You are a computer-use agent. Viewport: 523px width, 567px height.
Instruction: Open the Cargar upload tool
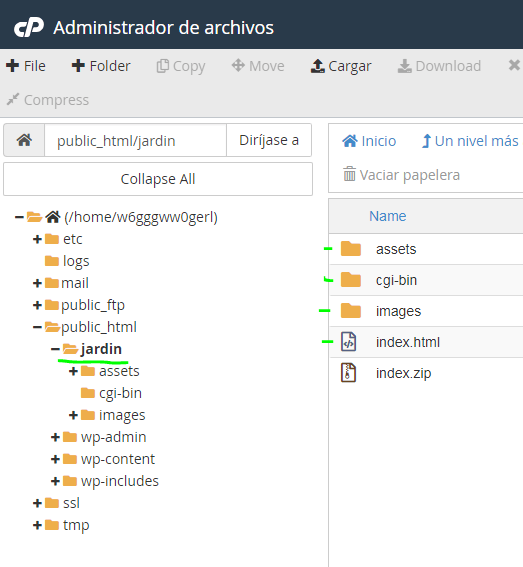pos(341,66)
